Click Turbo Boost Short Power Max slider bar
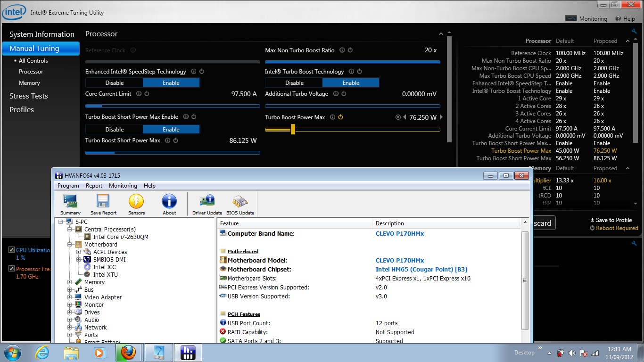This screenshot has width=644, height=362. point(173,153)
